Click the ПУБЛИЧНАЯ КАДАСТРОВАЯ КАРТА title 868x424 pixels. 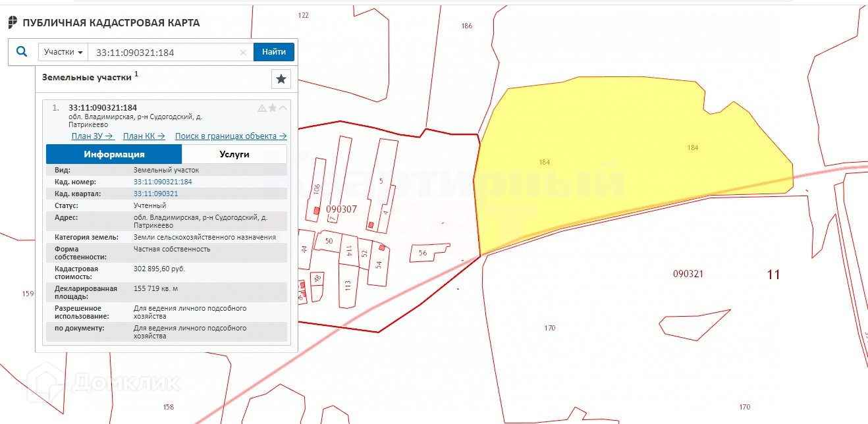point(111,23)
